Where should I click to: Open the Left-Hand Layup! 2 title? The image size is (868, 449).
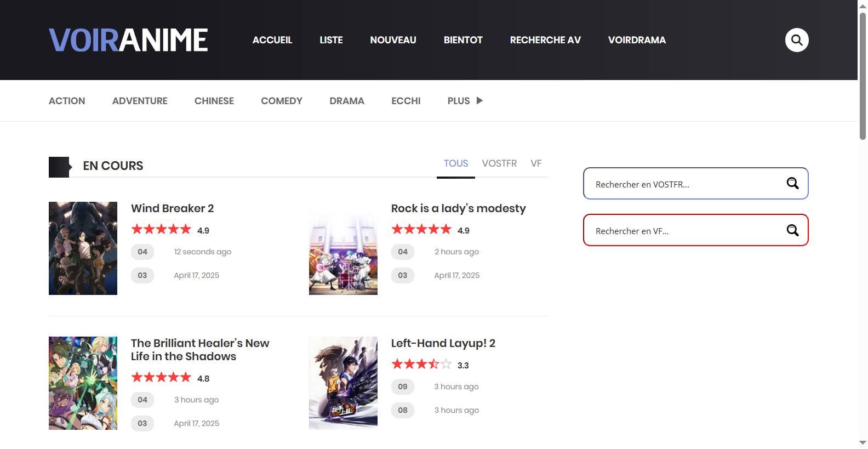[443, 343]
